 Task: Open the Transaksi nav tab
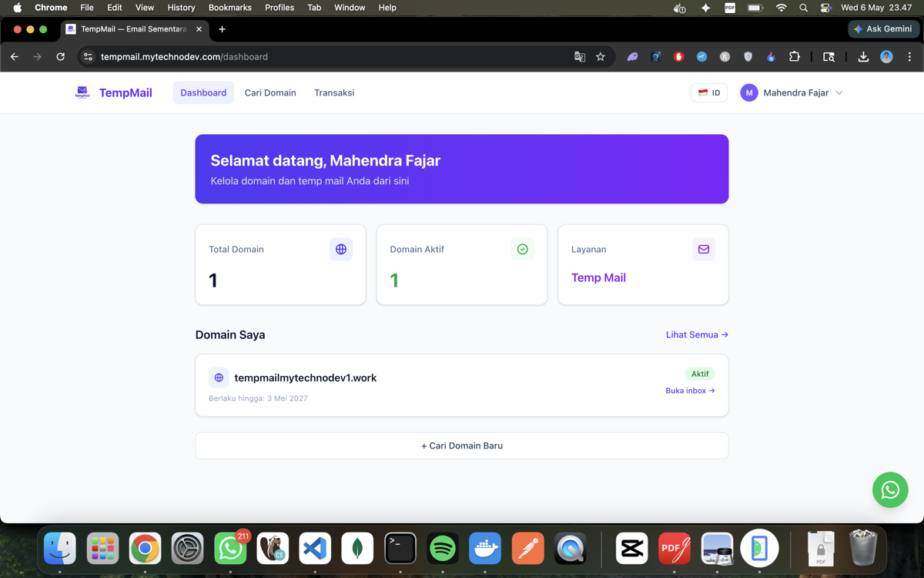tap(334, 92)
